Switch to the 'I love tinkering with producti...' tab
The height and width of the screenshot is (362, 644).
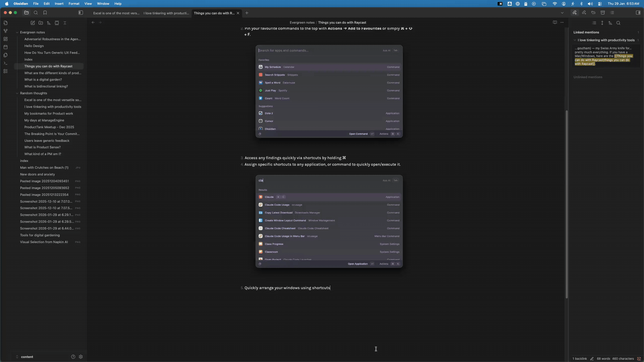click(166, 13)
